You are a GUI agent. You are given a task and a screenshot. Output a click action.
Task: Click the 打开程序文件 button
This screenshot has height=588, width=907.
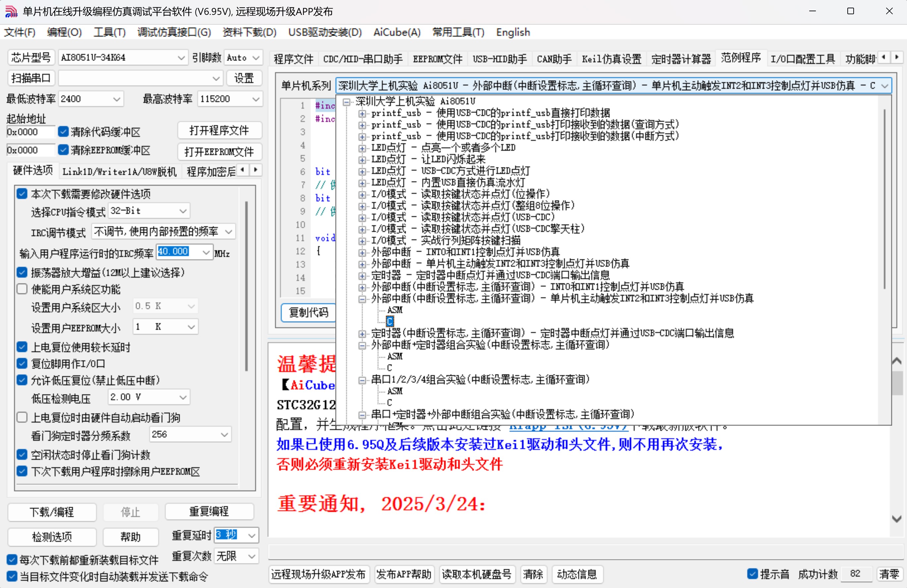tap(219, 131)
